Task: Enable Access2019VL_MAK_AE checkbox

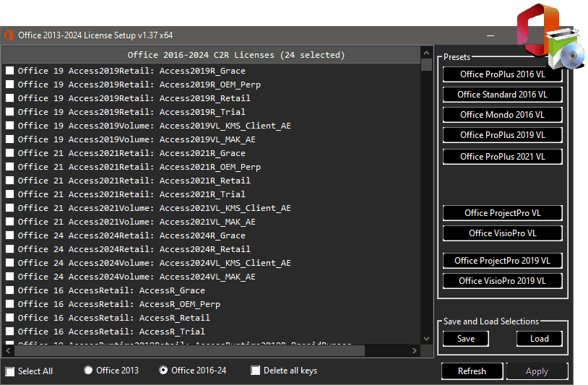Action: (9, 139)
